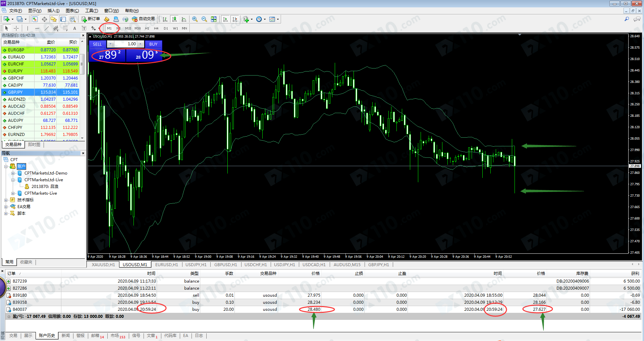This screenshot has width=644, height=341.
Task: Toggle chart auto scroll
Action: tap(225, 19)
